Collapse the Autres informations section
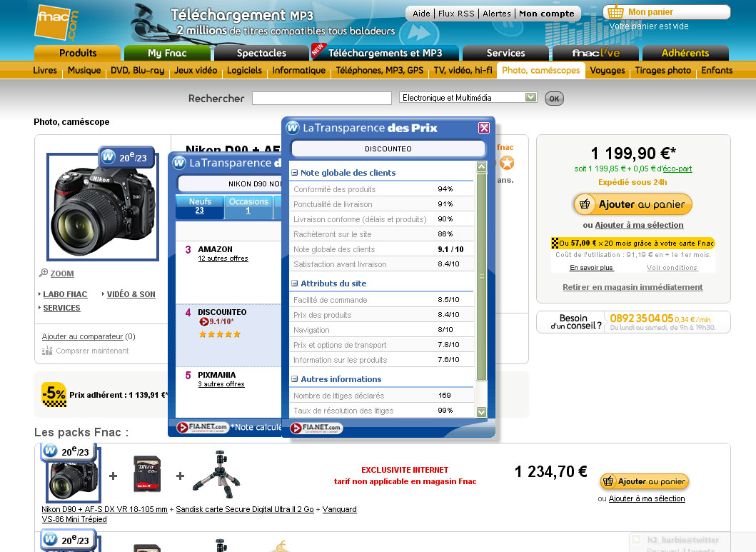The width and height of the screenshot is (756, 552). coord(295,379)
